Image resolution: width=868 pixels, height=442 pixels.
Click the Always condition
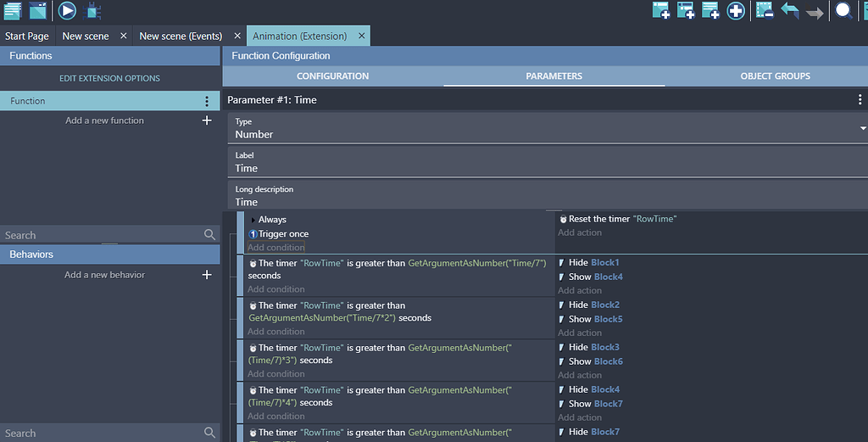coord(272,220)
